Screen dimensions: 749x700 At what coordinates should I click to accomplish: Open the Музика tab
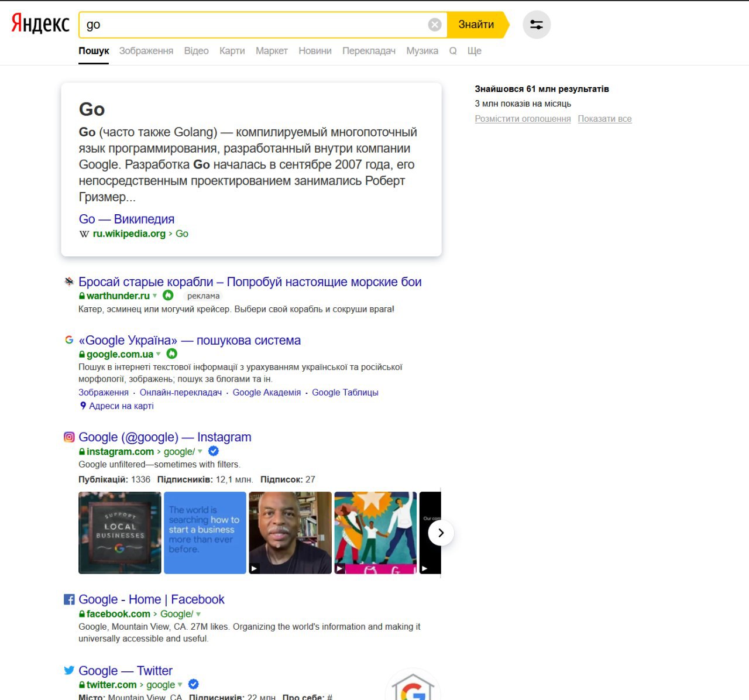pos(422,51)
